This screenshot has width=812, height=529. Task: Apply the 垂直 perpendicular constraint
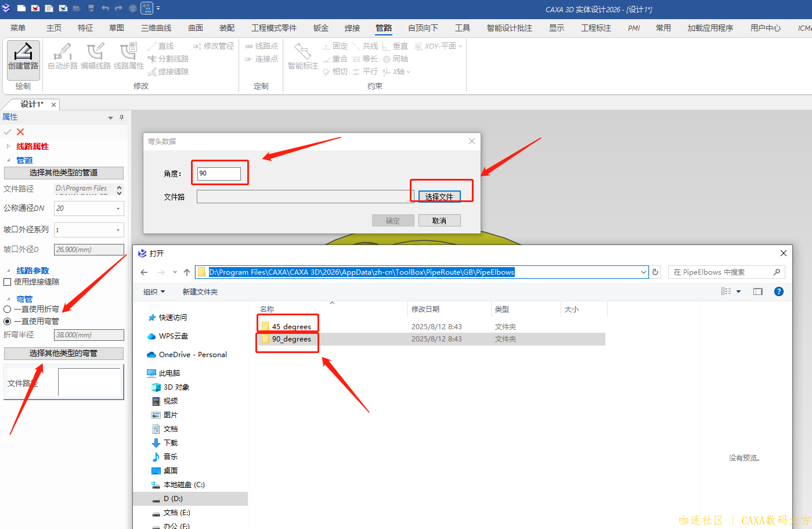tap(395, 46)
